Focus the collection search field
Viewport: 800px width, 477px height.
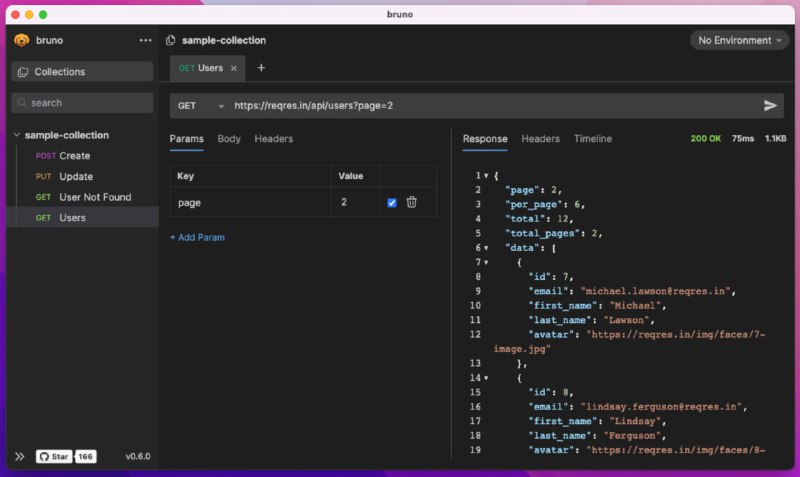tap(82, 103)
